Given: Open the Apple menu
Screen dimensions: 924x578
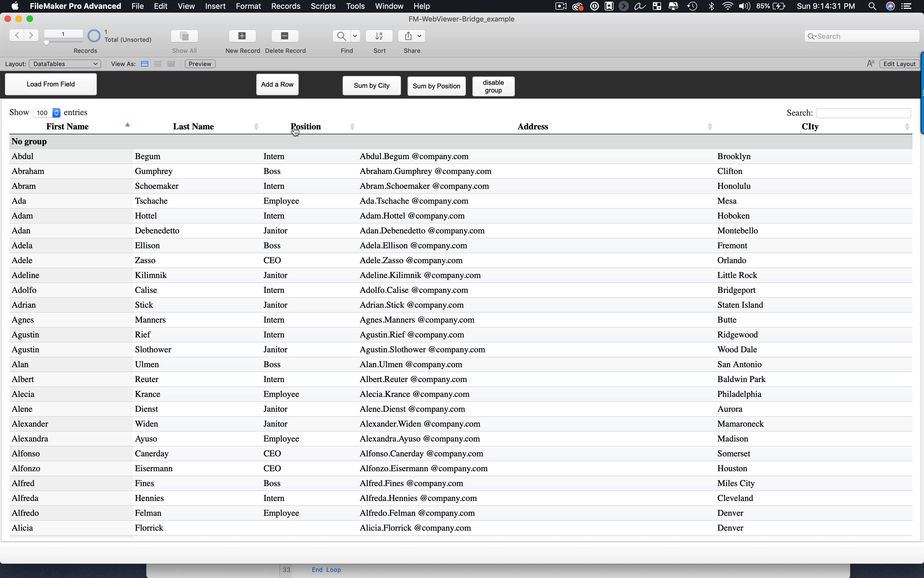Looking at the screenshot, I should 15,6.
